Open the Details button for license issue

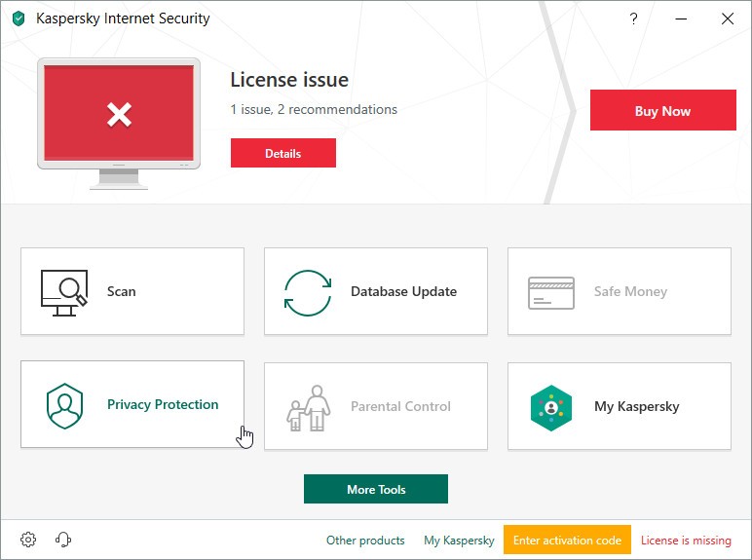click(x=282, y=153)
